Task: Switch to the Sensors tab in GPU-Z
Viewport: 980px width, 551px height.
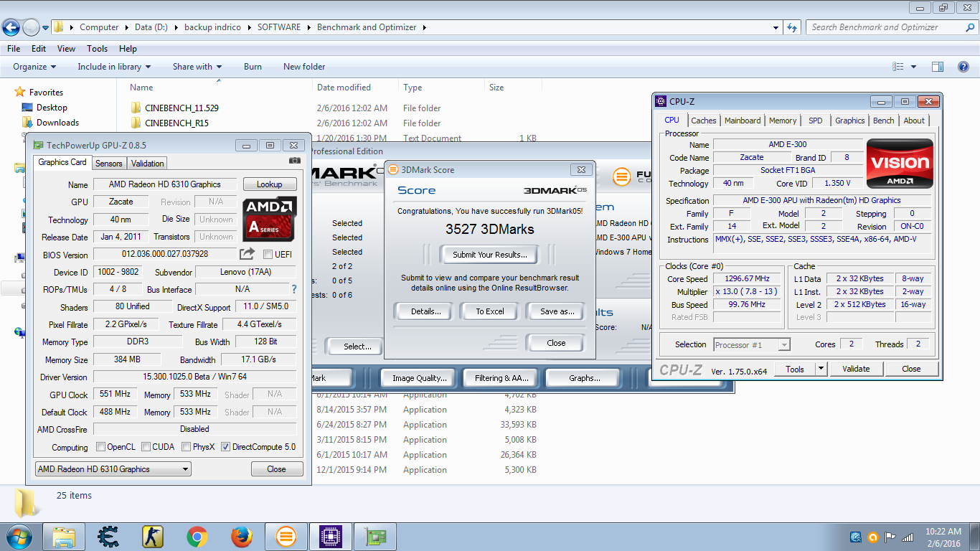Action: 109,164
